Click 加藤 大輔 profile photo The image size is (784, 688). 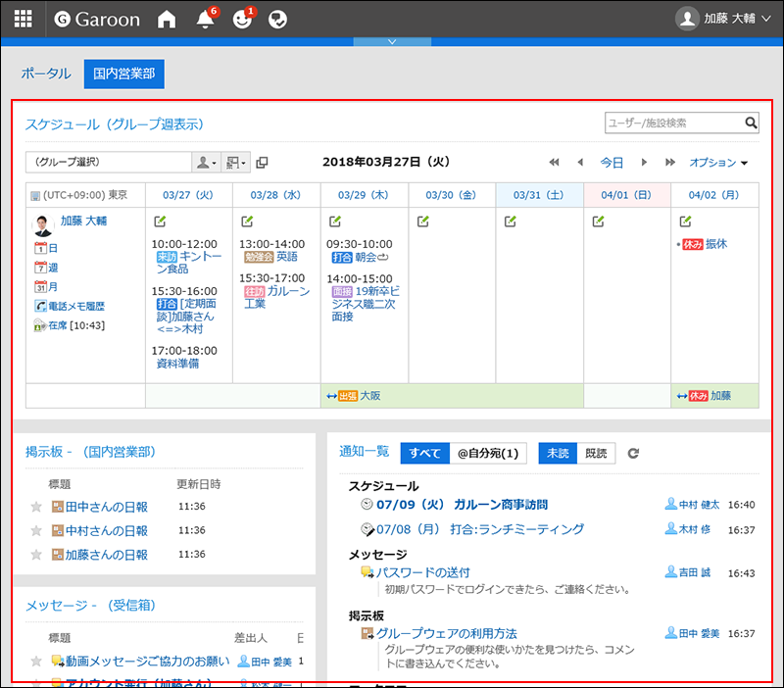click(43, 225)
